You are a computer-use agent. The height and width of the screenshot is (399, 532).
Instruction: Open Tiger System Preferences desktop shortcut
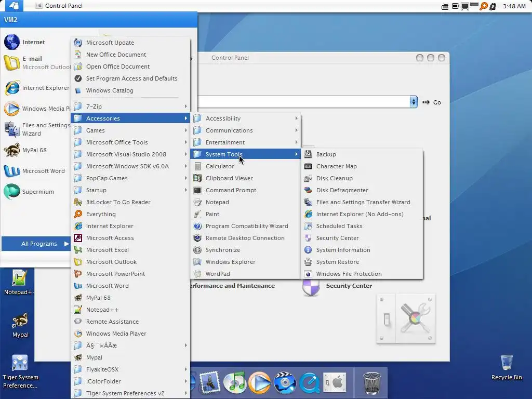click(20, 371)
